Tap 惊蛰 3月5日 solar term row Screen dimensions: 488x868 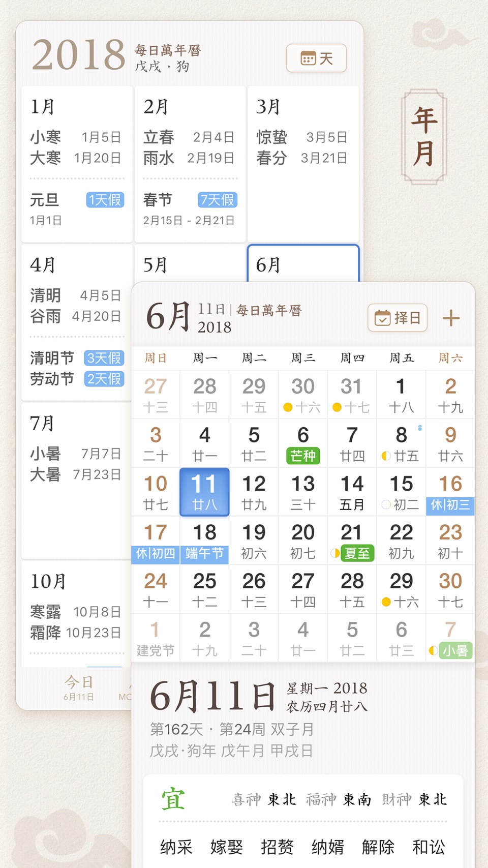[302, 137]
